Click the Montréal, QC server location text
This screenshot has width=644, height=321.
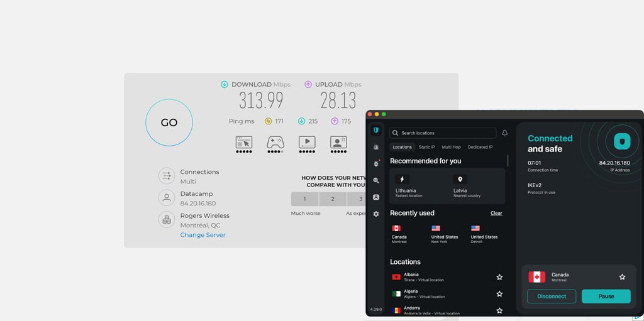(x=201, y=226)
